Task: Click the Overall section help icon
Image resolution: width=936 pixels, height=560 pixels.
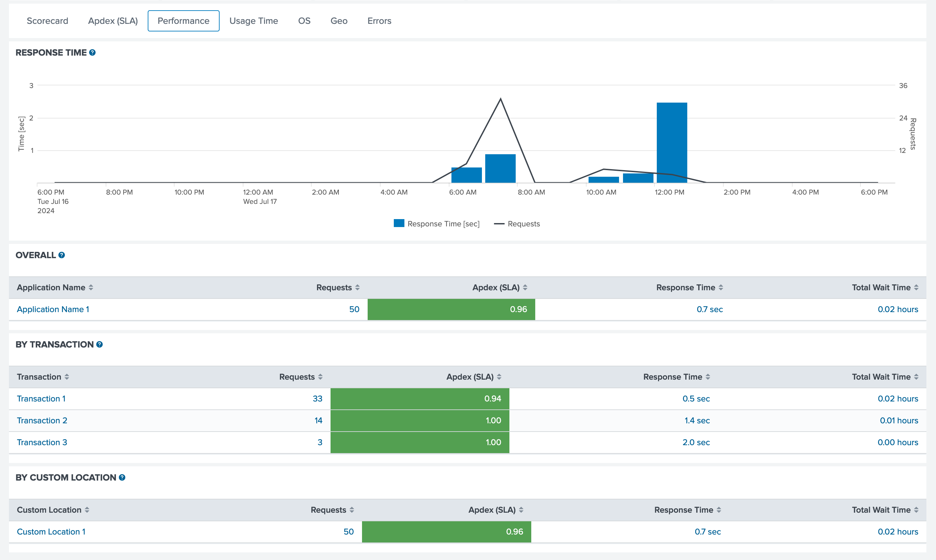Action: pyautogui.click(x=62, y=255)
